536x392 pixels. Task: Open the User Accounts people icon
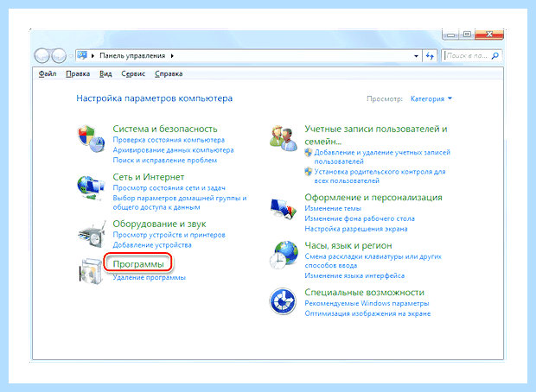pos(284,138)
